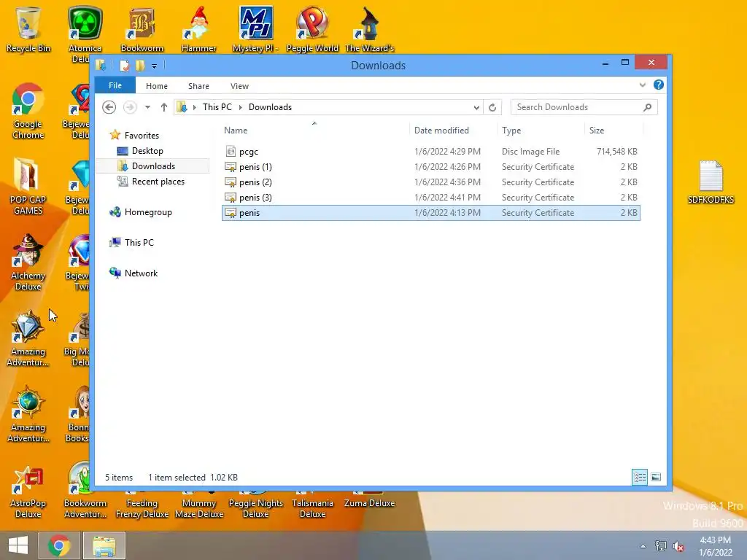The image size is (747, 560).
Task: Open POP CAP GAMES folder on desktop
Action: click(x=28, y=186)
